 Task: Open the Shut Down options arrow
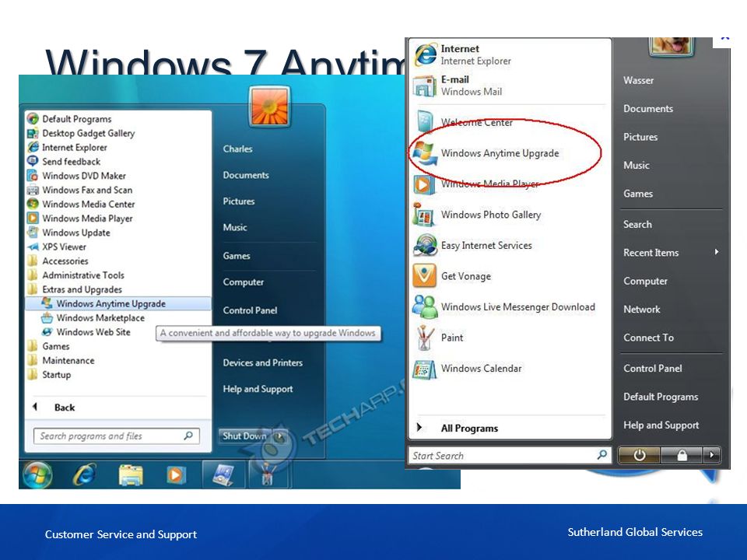(x=279, y=436)
